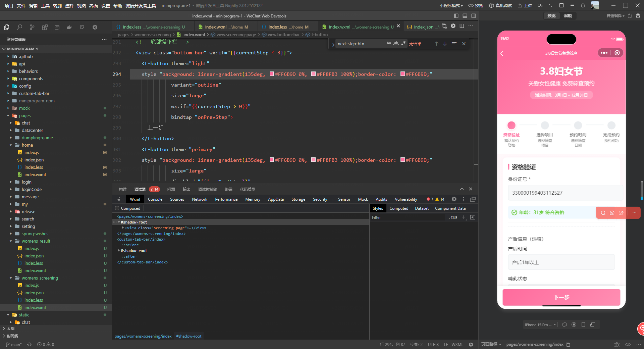
Task: Click the simulator refresh icon
Action: pyautogui.click(x=564, y=325)
